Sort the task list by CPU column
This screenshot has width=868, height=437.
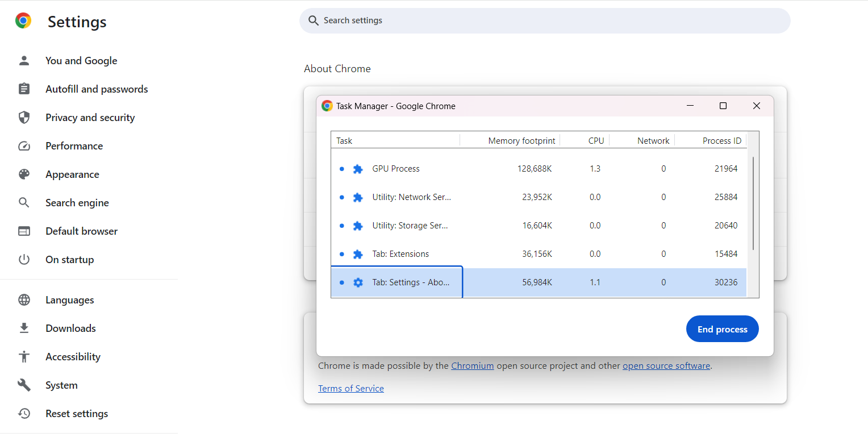[596, 141]
